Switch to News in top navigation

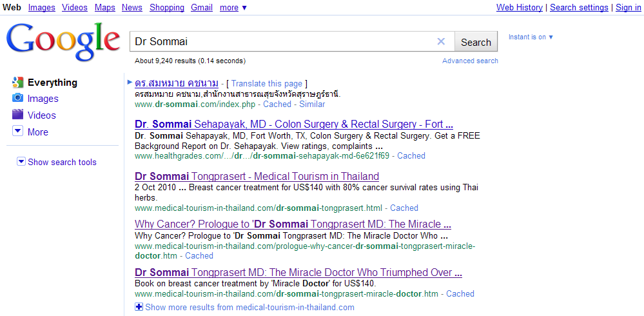(132, 8)
